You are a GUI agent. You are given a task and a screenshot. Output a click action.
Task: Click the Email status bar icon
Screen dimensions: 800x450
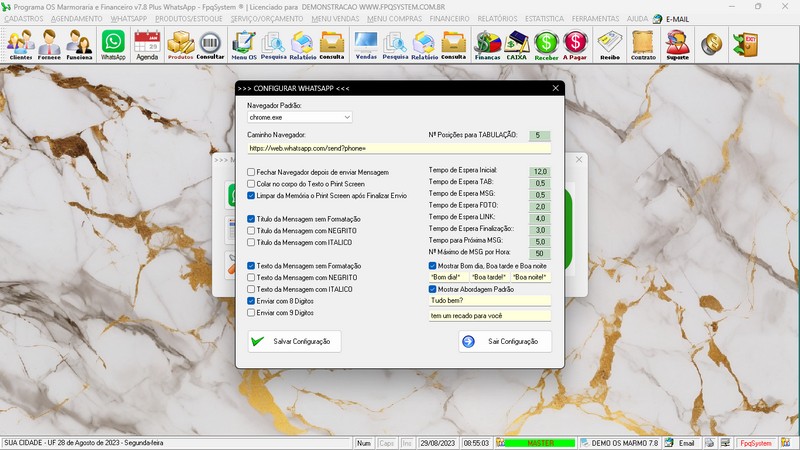pos(681,443)
